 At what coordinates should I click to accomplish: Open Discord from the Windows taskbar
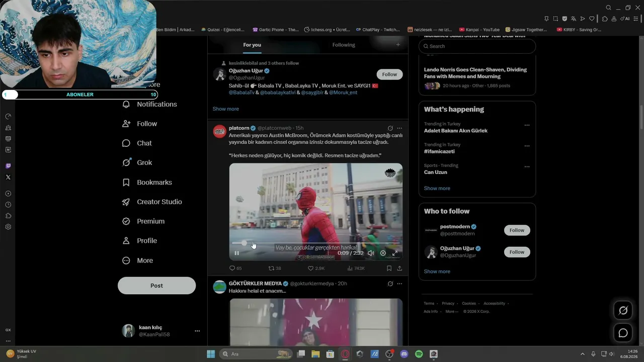[404, 354]
